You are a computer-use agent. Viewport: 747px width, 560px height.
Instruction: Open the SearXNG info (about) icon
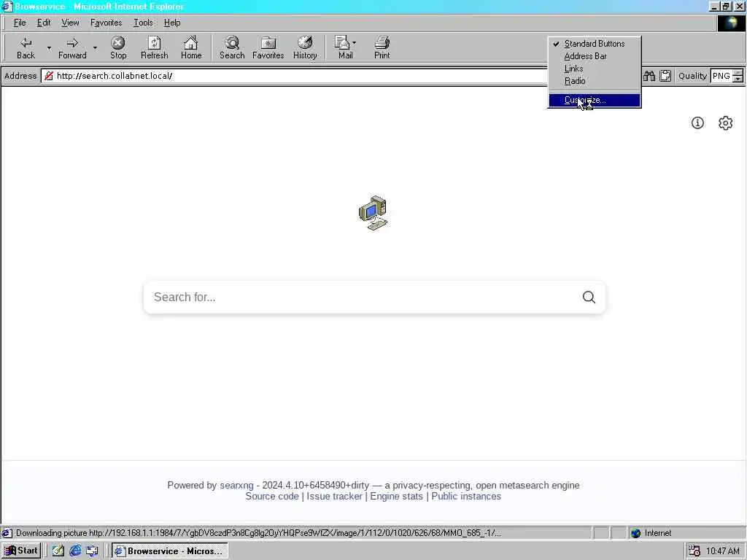[697, 122]
